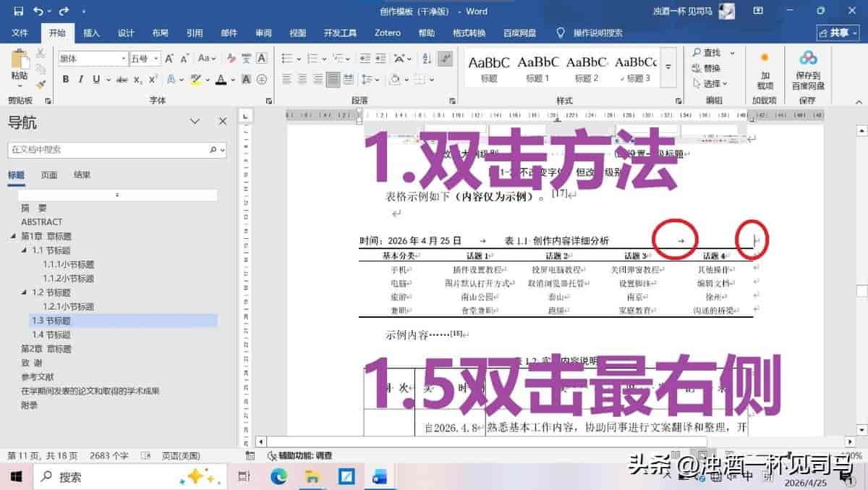Apply subscript formatting
Screen dimensions: 868x490
(x=137, y=80)
